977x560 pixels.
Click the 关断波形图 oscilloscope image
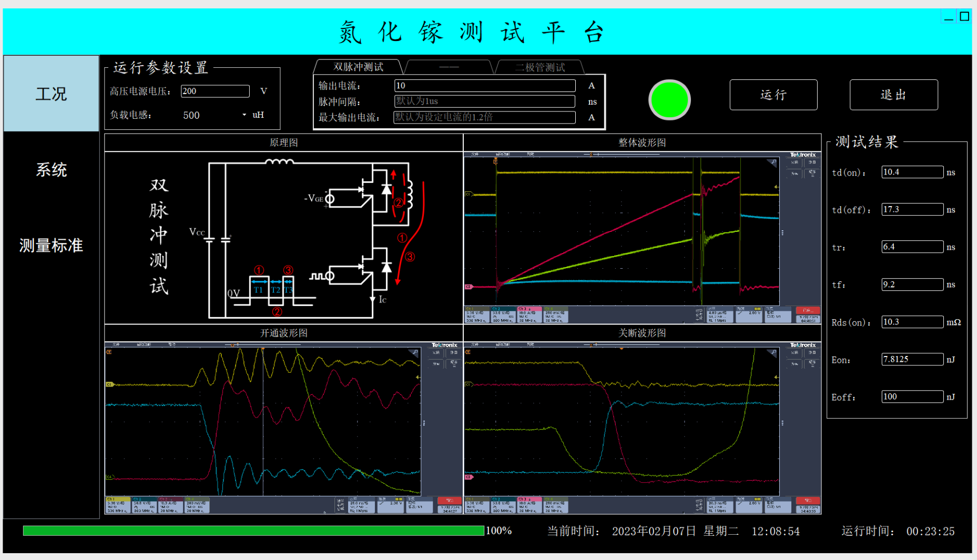click(x=642, y=428)
